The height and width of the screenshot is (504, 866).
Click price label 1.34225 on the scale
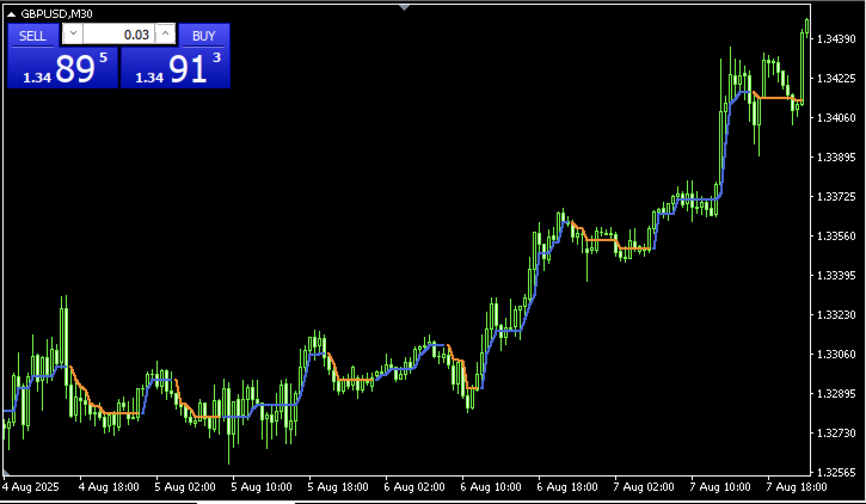[836, 78]
